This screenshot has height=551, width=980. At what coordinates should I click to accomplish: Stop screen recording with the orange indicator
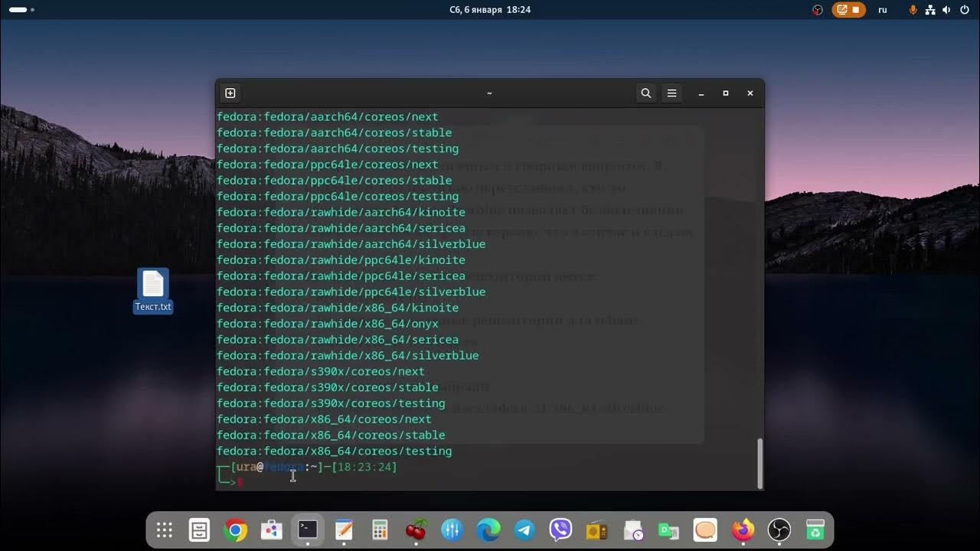[848, 10]
